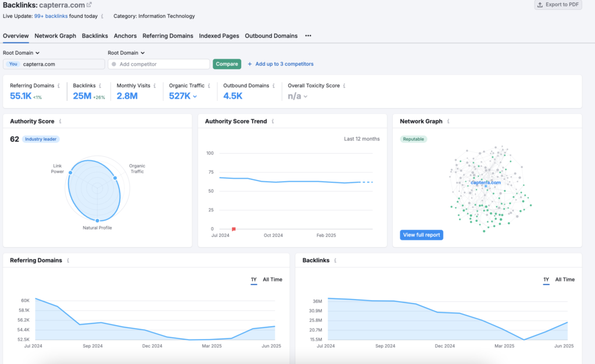Click the red marker on trend chart
595x364 pixels.
click(234, 229)
